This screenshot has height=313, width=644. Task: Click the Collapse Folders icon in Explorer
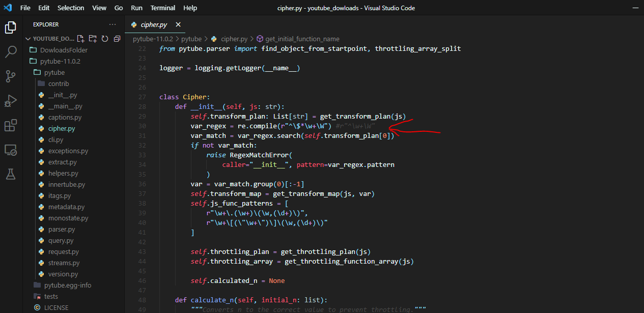point(117,38)
